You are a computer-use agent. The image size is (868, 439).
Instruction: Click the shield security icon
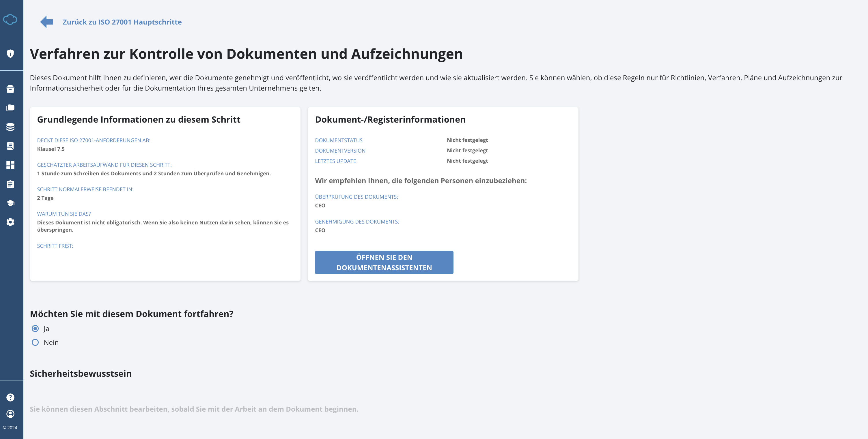point(10,53)
